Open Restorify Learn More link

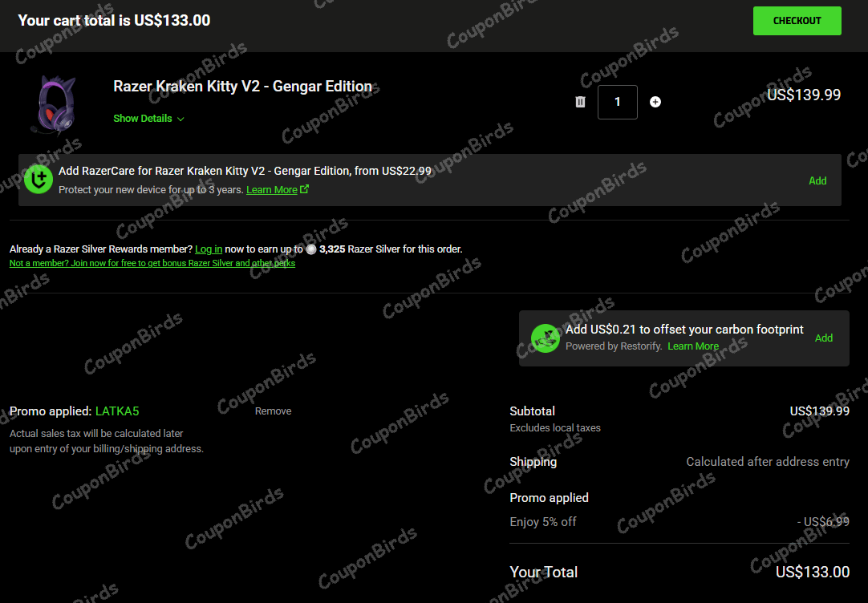click(693, 346)
